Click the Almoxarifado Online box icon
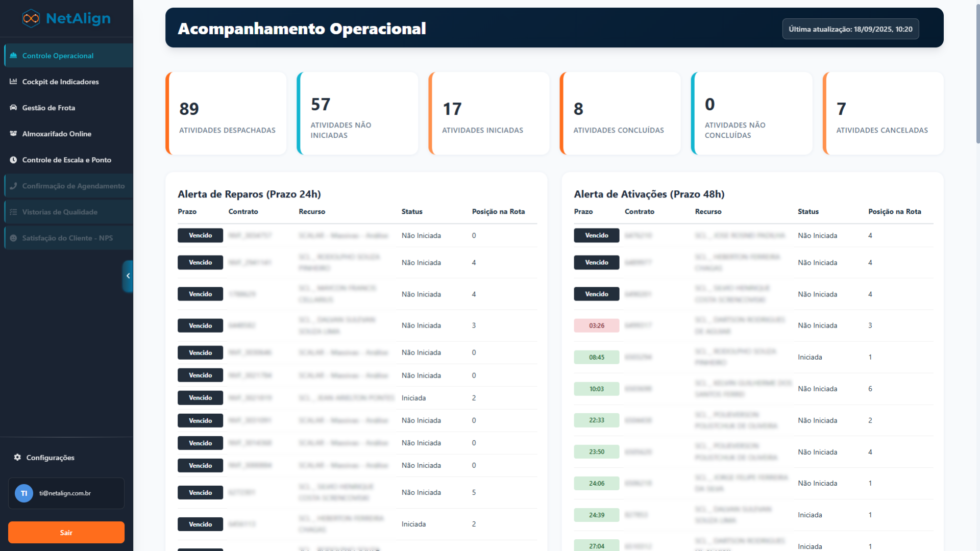Screen dimensions: 980x551 click(x=14, y=134)
